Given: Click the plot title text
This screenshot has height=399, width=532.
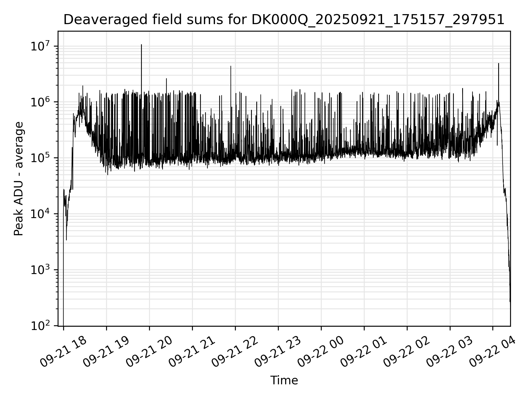Looking at the screenshot, I should [x=284, y=20].
